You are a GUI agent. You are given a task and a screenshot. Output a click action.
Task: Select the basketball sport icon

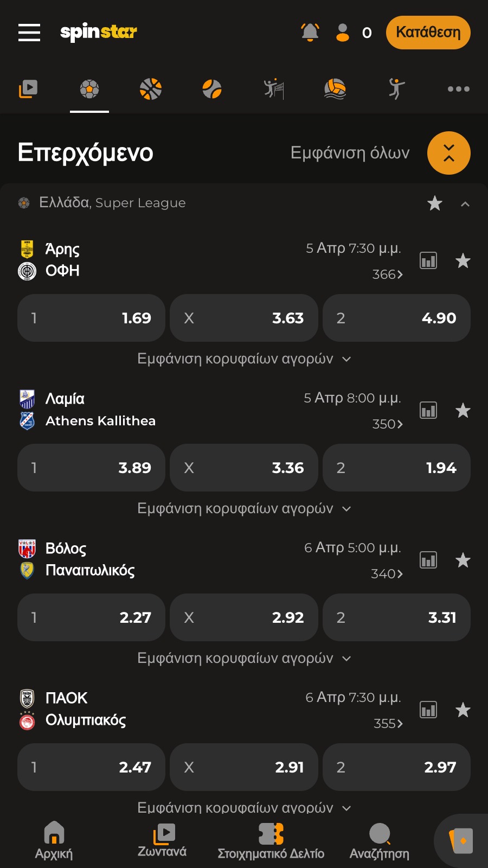[151, 89]
